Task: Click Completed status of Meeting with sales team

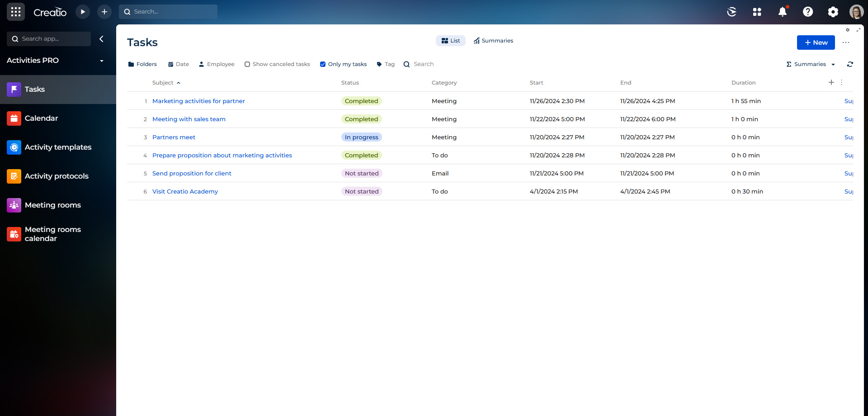Action: 362,119
